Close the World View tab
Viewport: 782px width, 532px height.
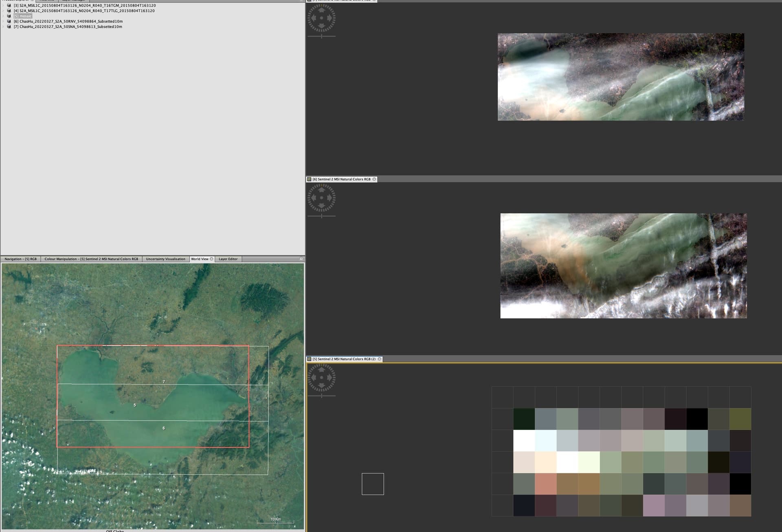[x=211, y=259]
